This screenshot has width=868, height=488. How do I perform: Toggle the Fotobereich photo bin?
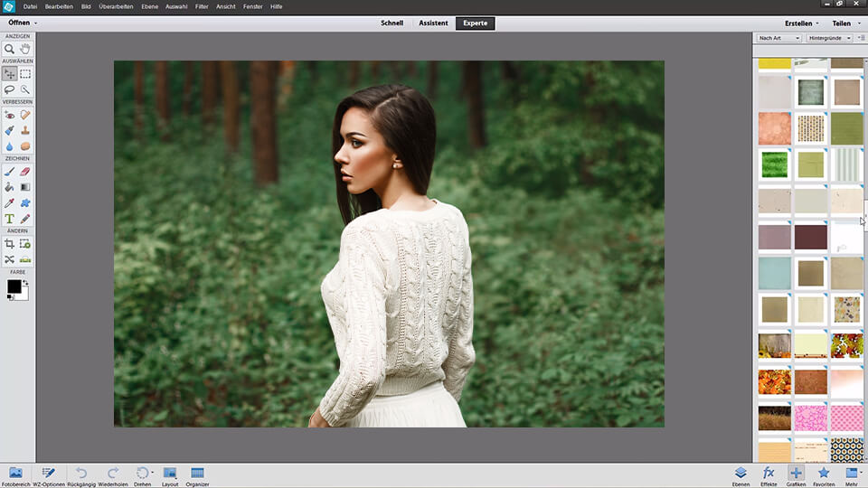coord(16,476)
